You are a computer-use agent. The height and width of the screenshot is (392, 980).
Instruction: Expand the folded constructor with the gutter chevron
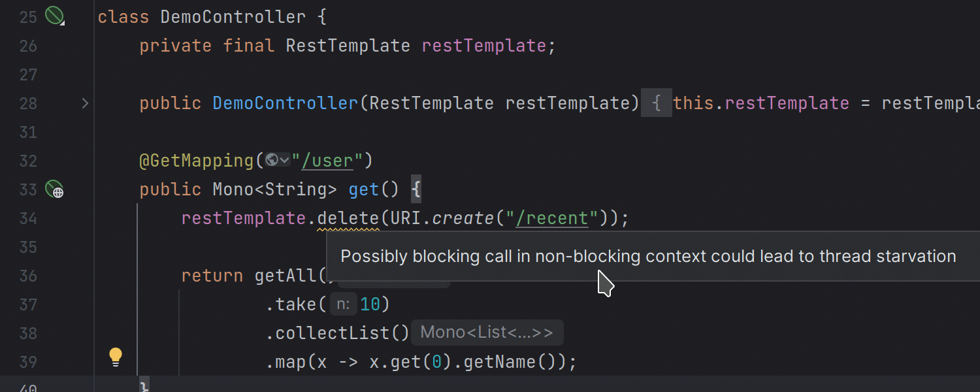(85, 103)
